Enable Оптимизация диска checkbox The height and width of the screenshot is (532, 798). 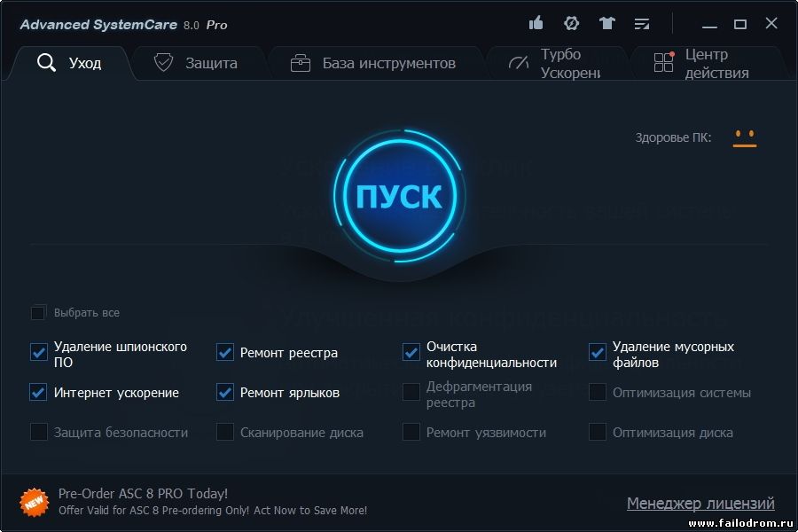pyautogui.click(x=598, y=432)
